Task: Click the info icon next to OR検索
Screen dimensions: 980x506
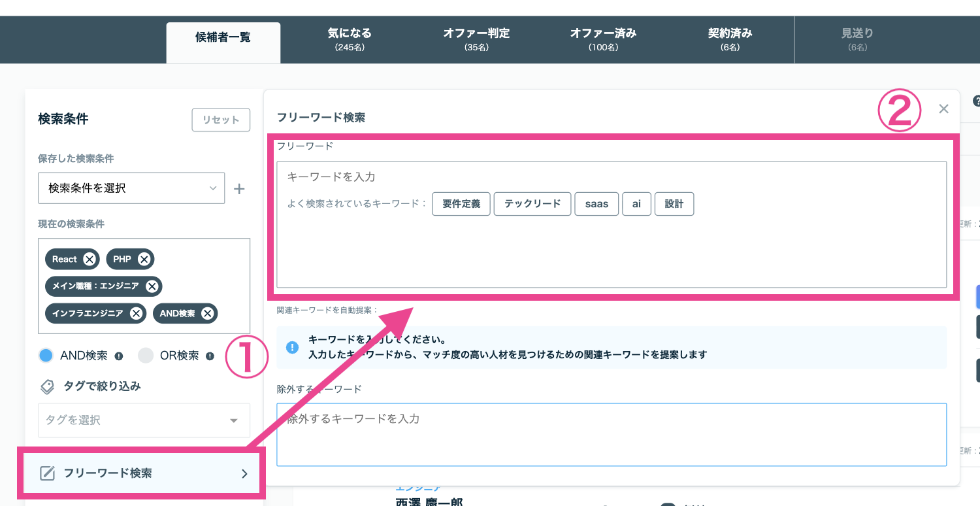Action: 210,356
